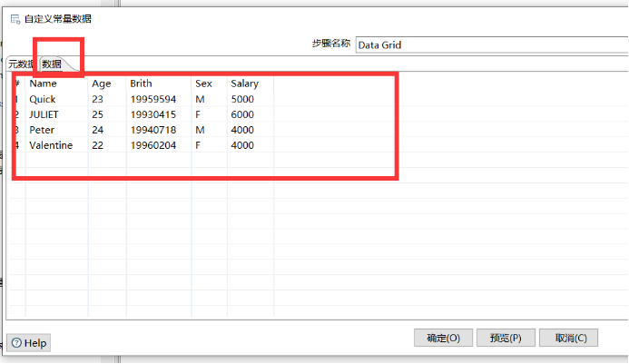Select birth cell 19959594
The height and width of the screenshot is (364, 629).
tap(159, 99)
